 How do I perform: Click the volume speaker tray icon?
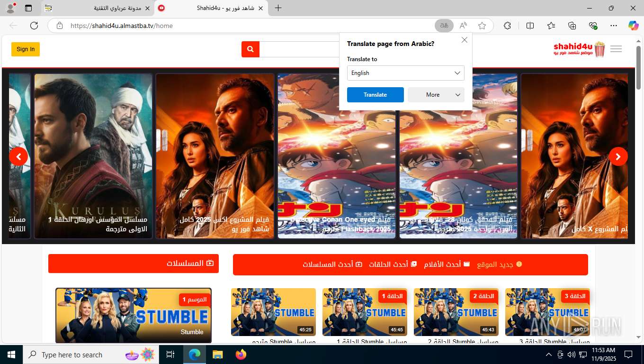coord(571,355)
